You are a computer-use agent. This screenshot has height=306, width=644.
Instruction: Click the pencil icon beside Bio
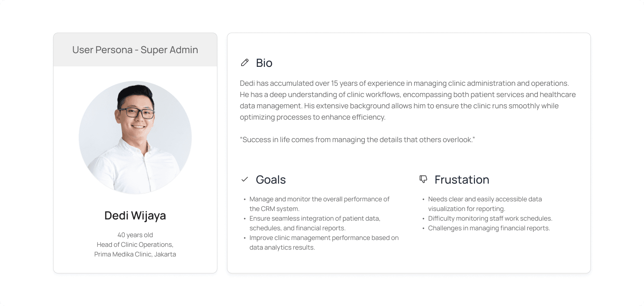245,62
